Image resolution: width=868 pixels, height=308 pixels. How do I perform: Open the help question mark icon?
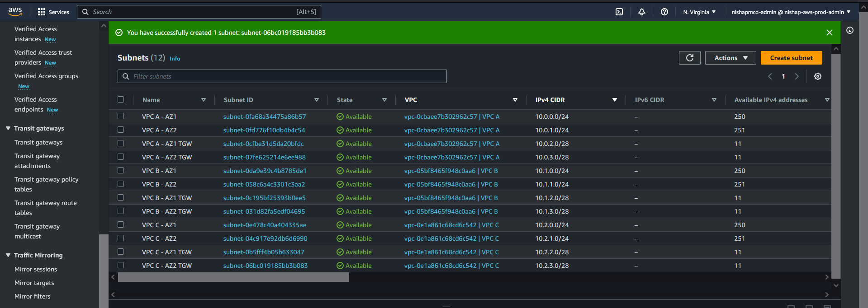[x=664, y=12]
